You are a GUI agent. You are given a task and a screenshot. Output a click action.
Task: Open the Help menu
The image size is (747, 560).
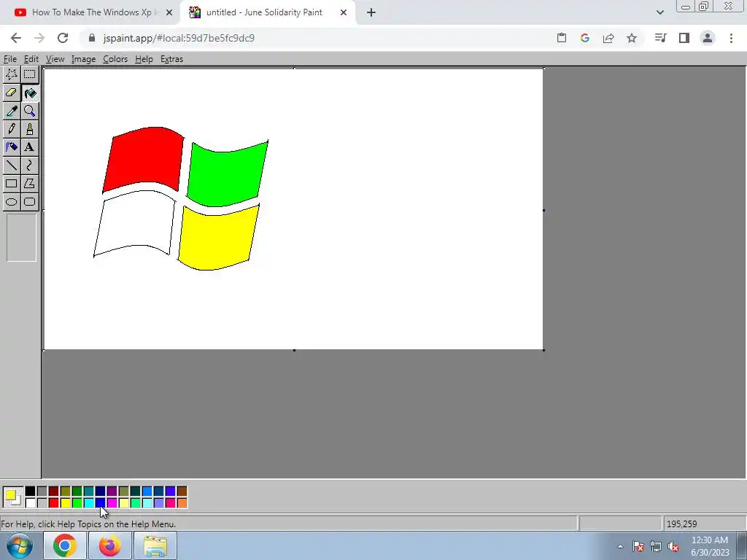pyautogui.click(x=144, y=59)
